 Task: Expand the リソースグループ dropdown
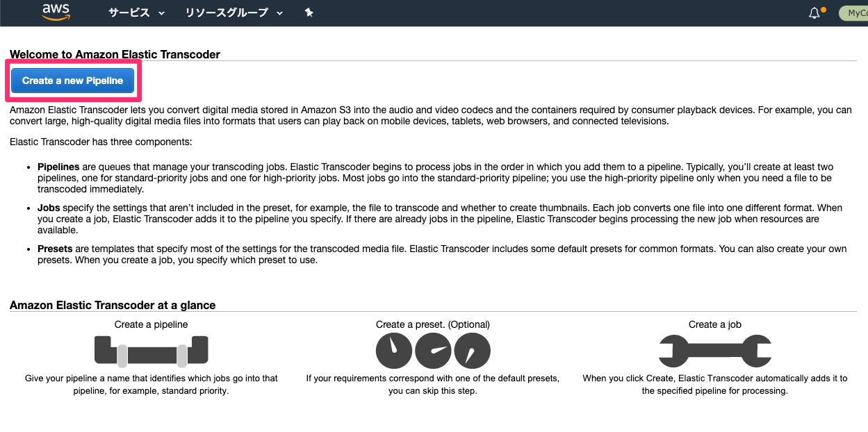(234, 13)
